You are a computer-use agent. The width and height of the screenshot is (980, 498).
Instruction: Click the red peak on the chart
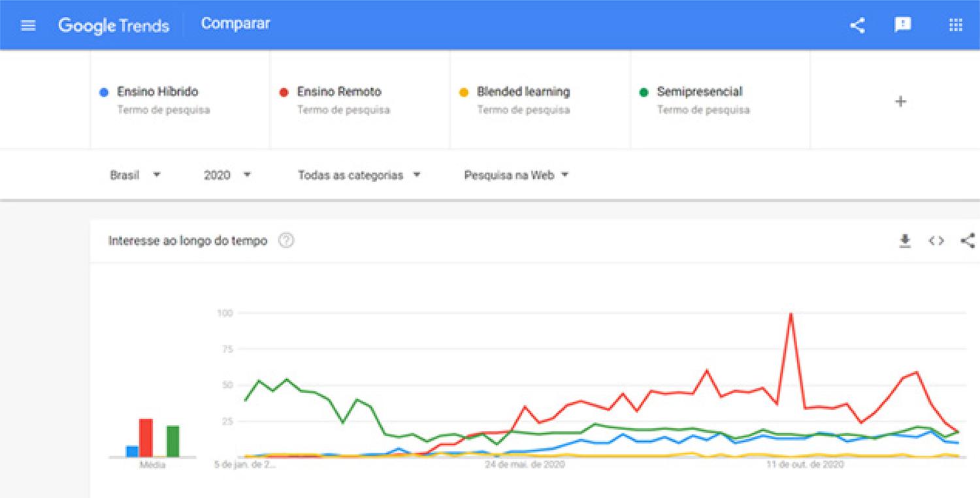791,315
